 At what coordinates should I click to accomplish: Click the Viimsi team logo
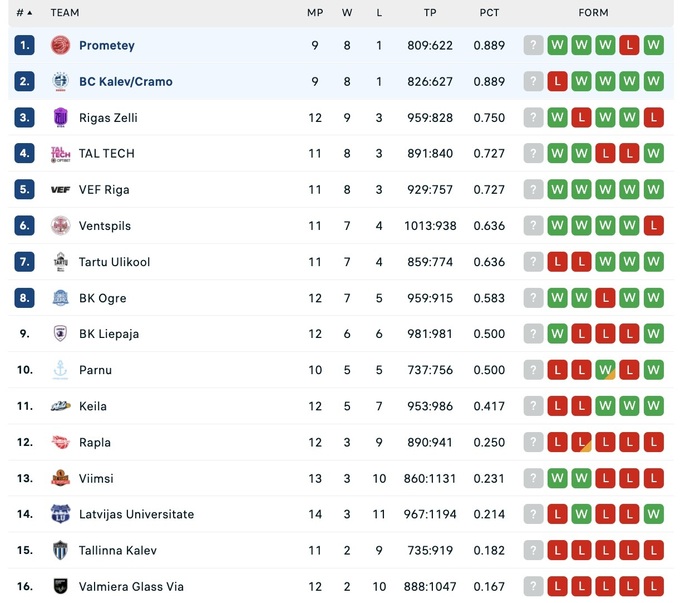(x=60, y=478)
